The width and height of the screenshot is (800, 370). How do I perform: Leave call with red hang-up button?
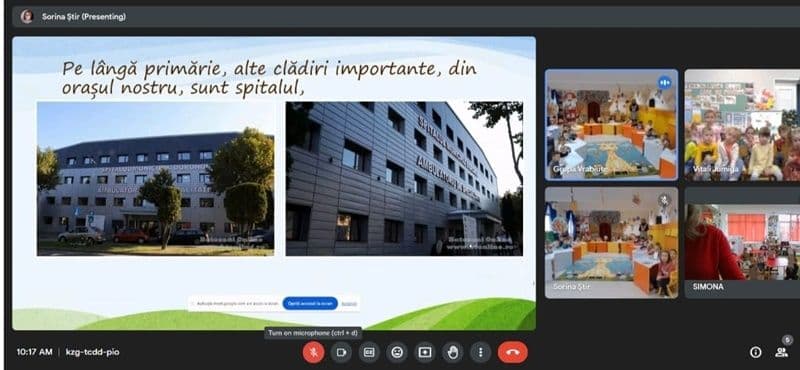pos(513,352)
